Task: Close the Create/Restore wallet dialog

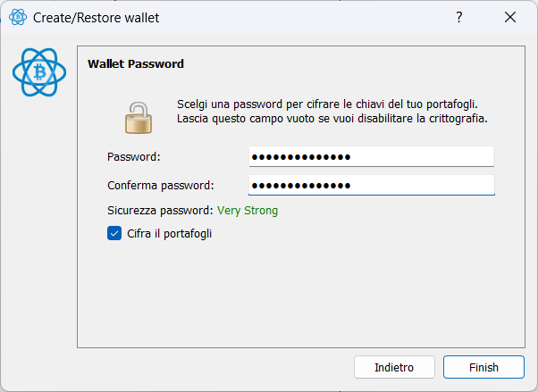Action: tap(510, 17)
